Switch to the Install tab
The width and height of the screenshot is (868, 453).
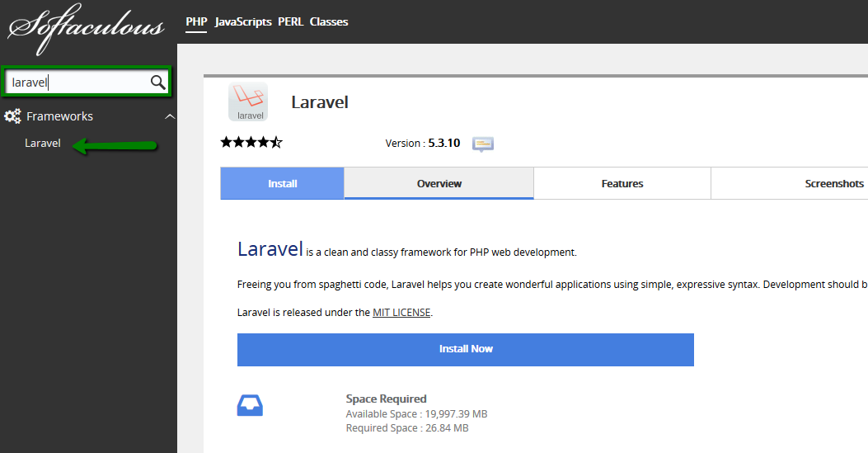(282, 183)
